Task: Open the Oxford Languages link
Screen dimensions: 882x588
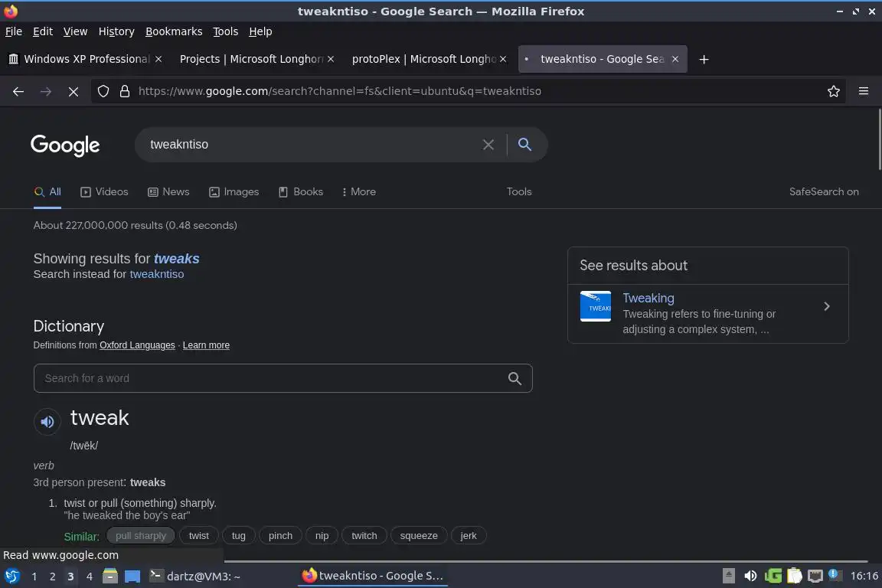Action: [137, 345]
